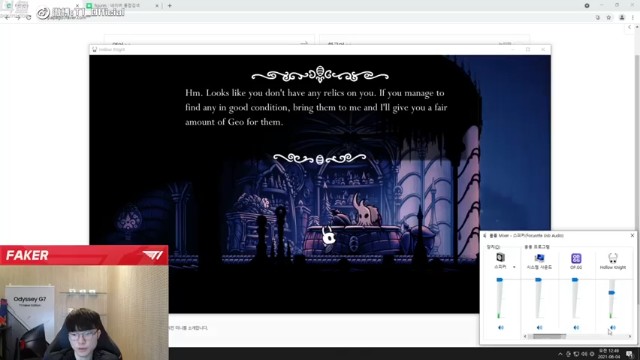Click the browser back arrow
This screenshot has width=640, height=360.
click(x=7, y=18)
